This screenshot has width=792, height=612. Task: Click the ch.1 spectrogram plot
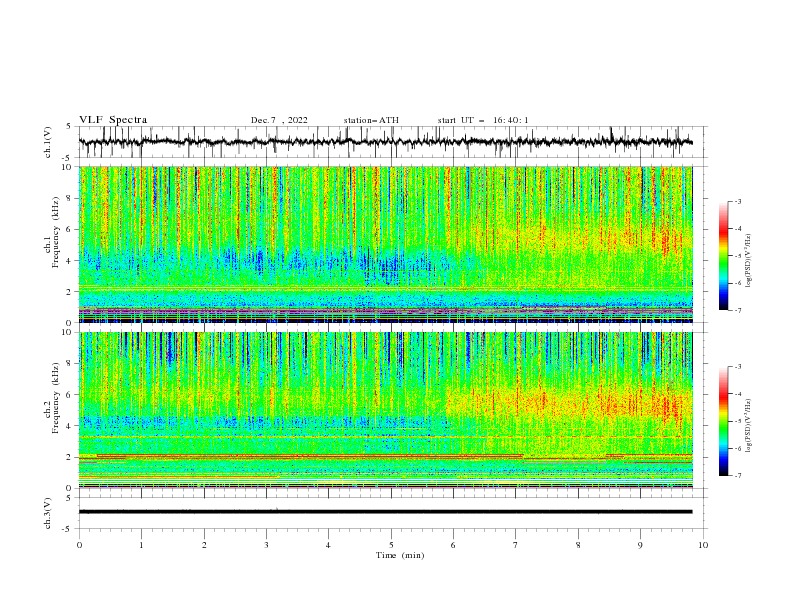click(x=385, y=244)
